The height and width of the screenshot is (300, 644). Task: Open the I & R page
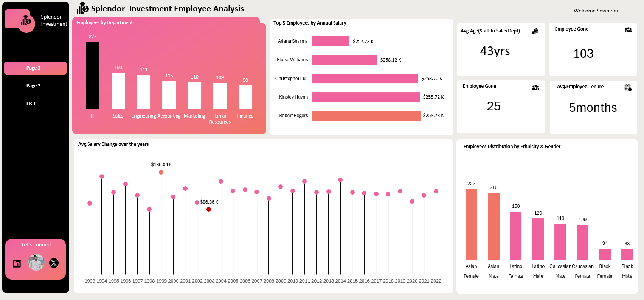(x=31, y=104)
